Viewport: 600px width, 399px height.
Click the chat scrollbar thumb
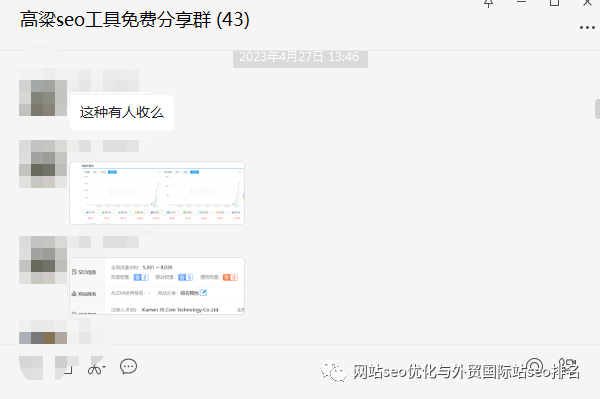coord(597,109)
